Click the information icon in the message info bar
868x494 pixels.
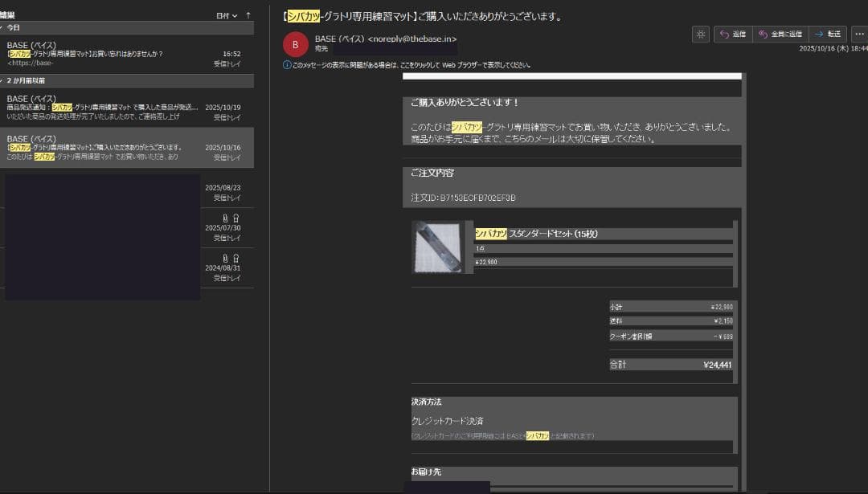287,65
